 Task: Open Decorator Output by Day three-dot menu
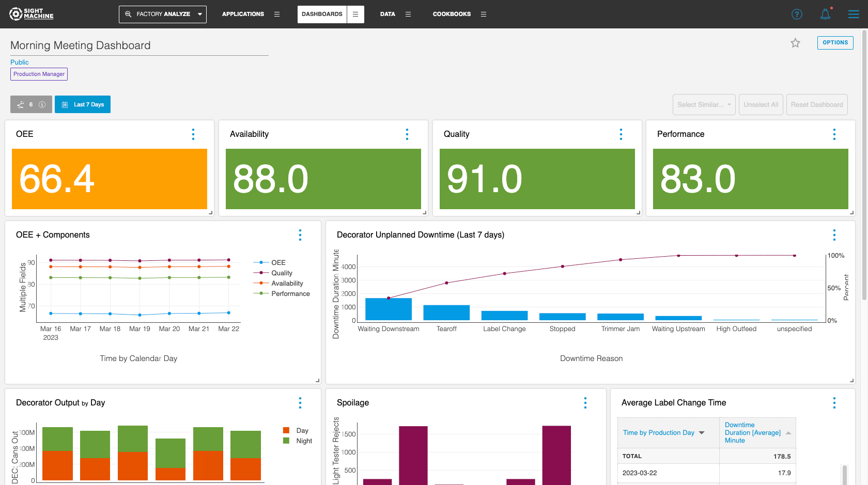[300, 403]
